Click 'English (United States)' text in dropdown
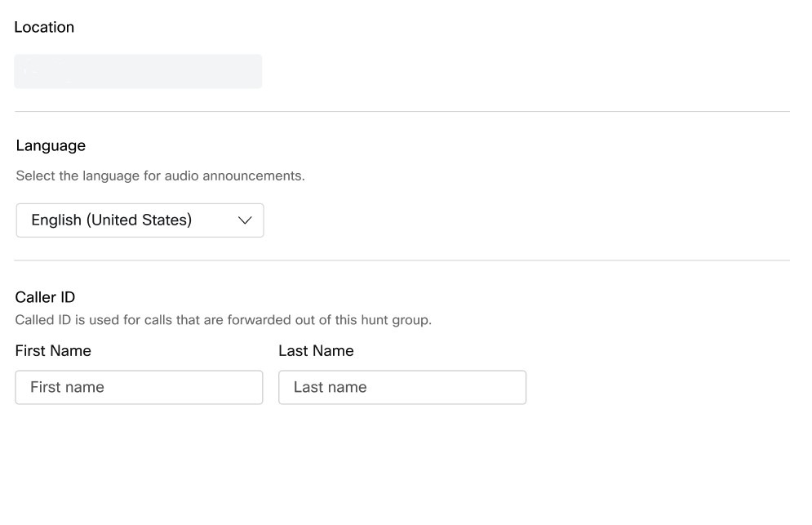Screen dimensions: 812x525 pyautogui.click(x=111, y=220)
